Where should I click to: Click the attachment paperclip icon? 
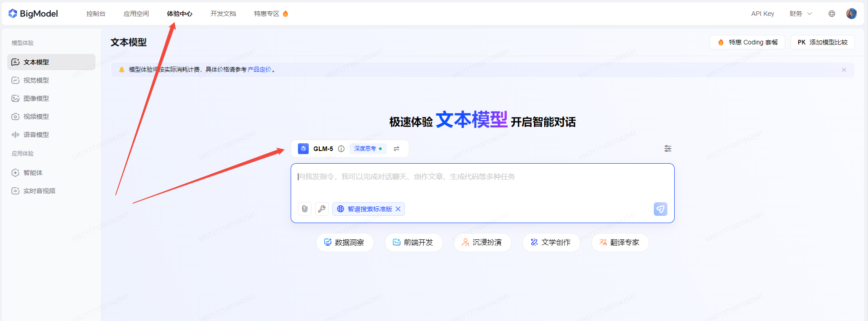click(305, 209)
